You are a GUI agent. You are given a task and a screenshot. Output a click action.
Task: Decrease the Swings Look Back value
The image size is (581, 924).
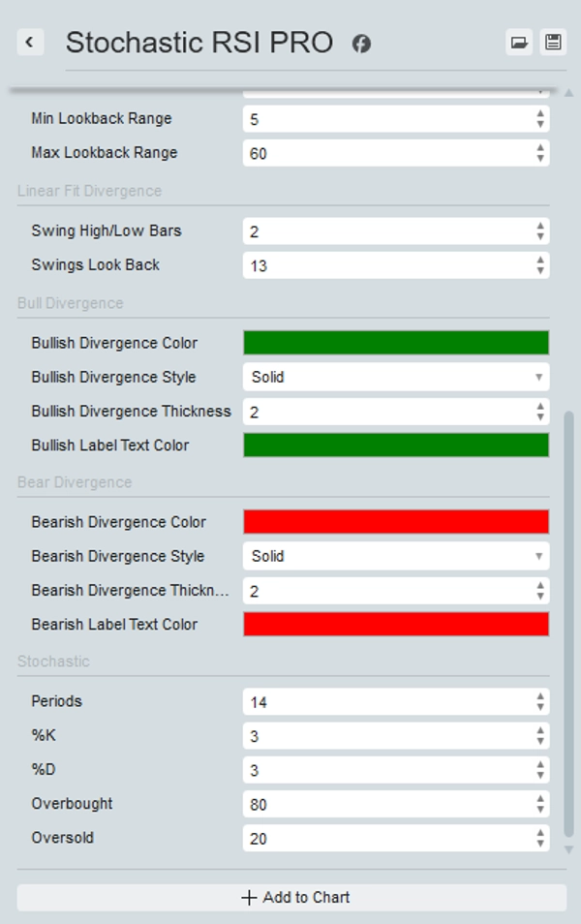point(539,269)
